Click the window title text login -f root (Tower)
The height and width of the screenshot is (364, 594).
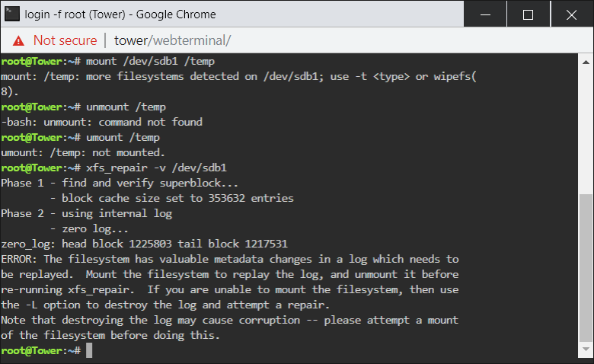[75, 14]
